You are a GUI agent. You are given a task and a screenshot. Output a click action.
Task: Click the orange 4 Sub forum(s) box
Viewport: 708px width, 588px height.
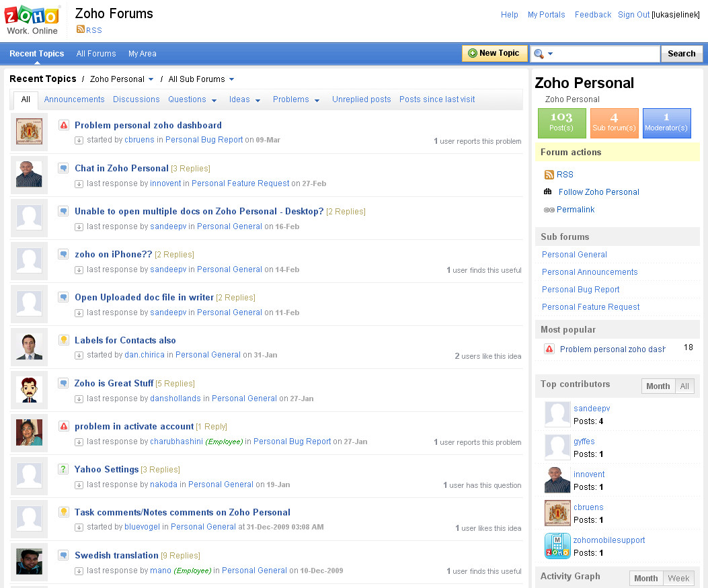click(614, 123)
